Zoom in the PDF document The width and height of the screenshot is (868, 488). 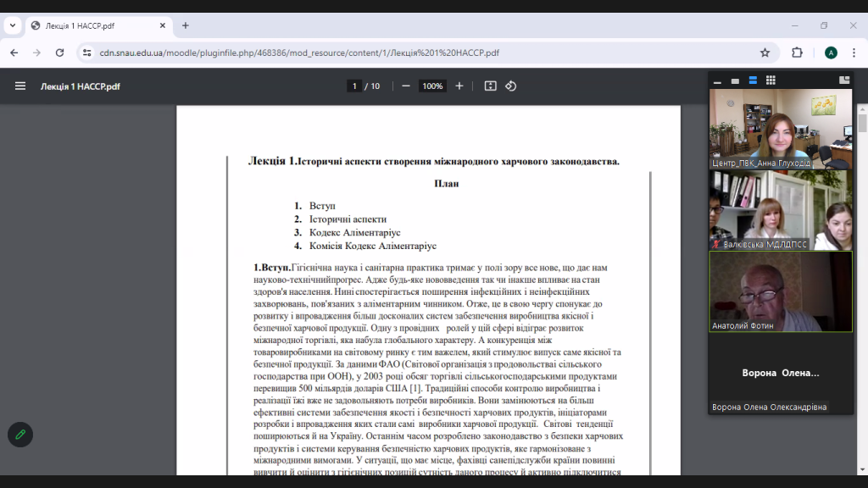pos(459,86)
